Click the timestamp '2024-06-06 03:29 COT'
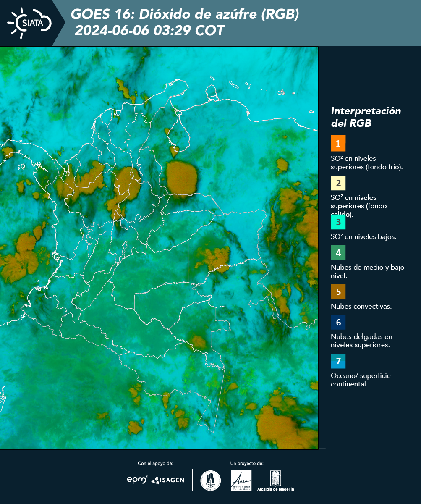The height and width of the screenshot is (504, 421). click(150, 31)
